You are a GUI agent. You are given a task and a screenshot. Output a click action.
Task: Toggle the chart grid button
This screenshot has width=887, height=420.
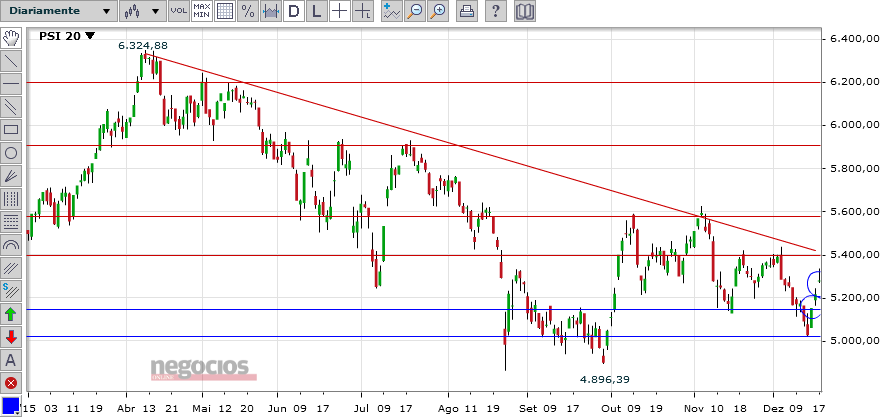point(225,11)
